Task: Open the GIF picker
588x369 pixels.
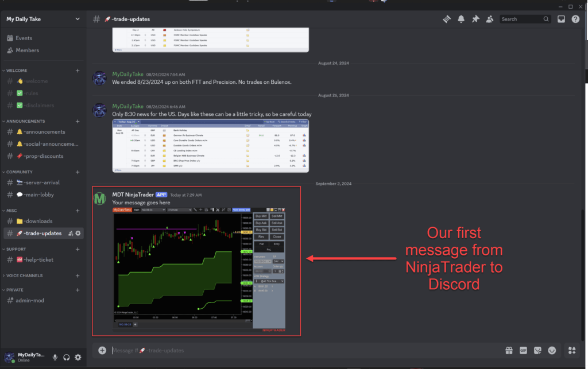Action: (x=523, y=350)
